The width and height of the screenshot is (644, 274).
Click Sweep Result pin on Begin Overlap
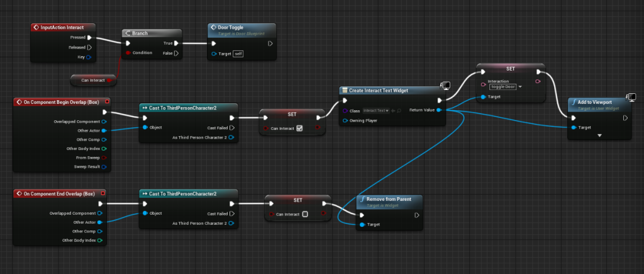[x=104, y=167]
